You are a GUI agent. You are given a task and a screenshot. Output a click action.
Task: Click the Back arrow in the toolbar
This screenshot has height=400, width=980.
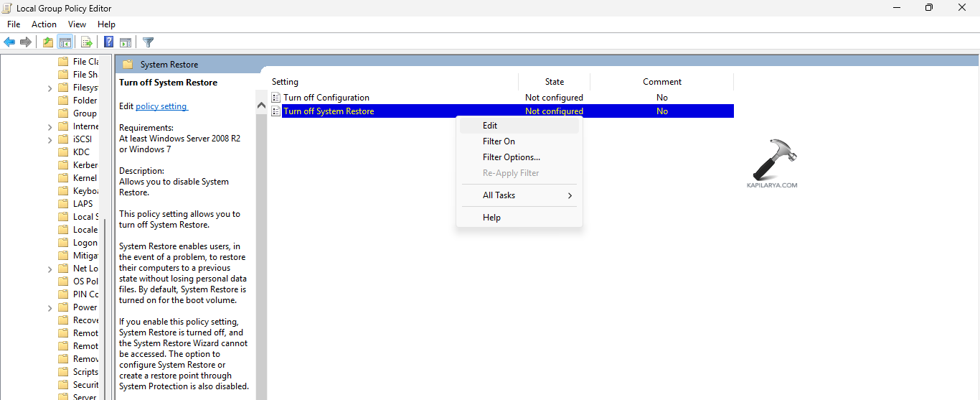(x=9, y=42)
